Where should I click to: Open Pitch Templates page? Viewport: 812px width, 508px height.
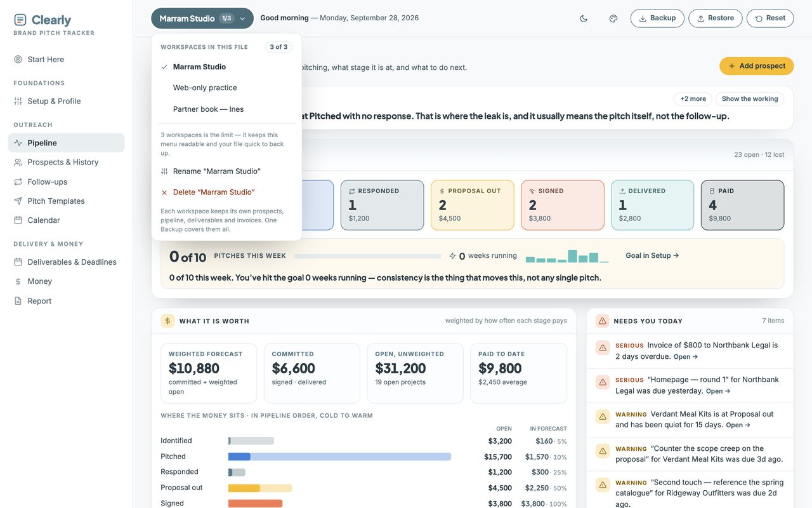click(66, 201)
